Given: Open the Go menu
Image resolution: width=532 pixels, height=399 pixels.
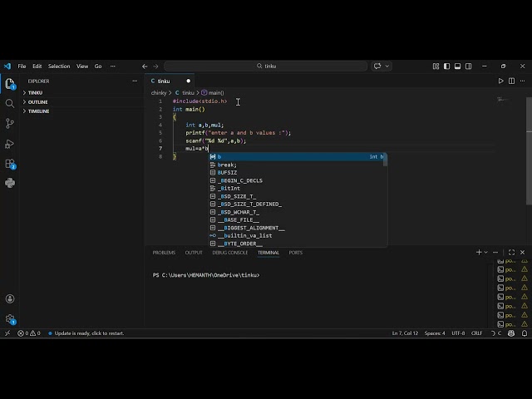Looking at the screenshot, I should 98,66.
